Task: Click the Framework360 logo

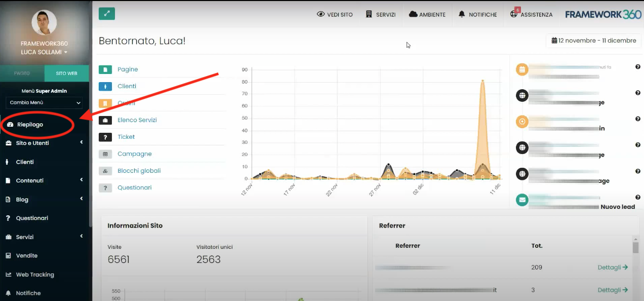Action: (x=603, y=14)
